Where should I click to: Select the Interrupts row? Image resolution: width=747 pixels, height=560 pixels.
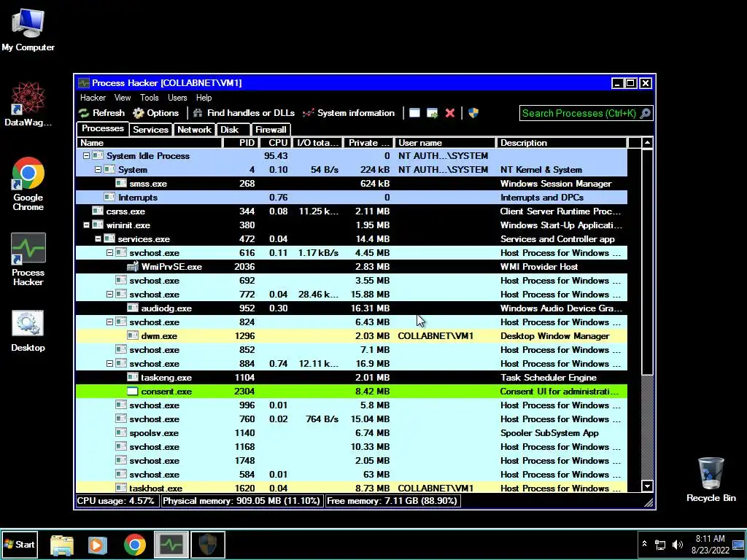pos(352,197)
